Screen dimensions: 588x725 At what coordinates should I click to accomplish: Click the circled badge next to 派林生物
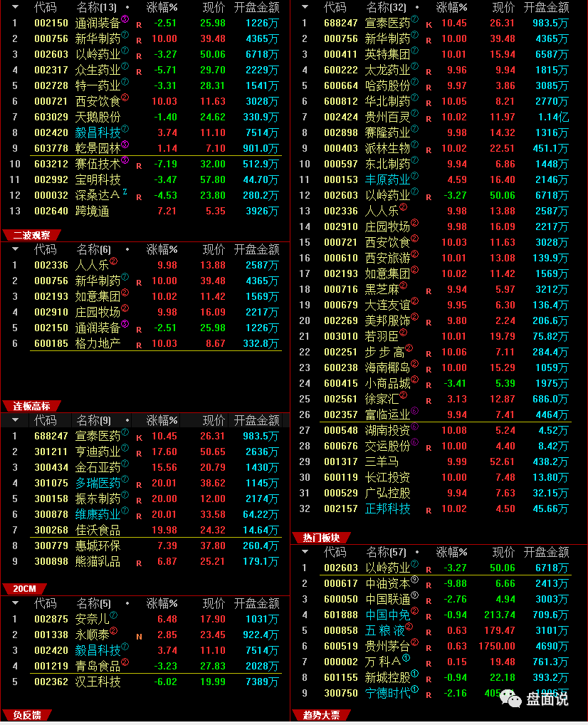click(x=414, y=145)
